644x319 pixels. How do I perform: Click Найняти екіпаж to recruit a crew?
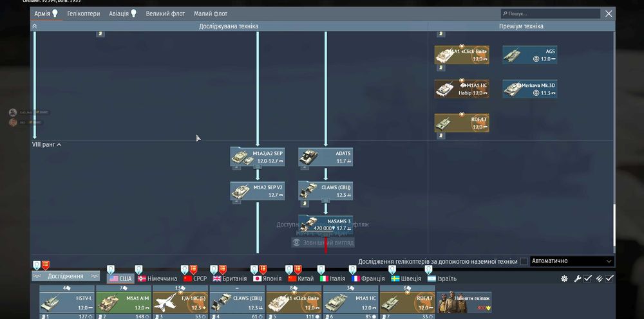pos(464,302)
